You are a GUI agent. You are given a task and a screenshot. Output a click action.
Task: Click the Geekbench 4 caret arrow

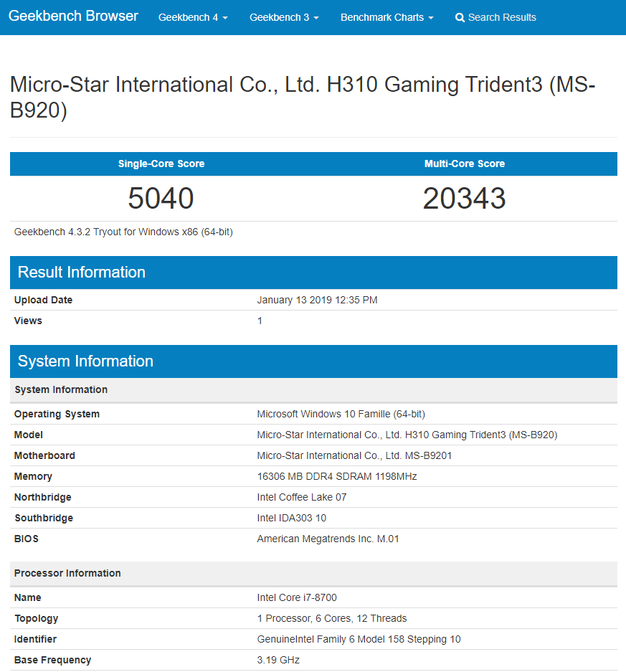pyautogui.click(x=225, y=18)
